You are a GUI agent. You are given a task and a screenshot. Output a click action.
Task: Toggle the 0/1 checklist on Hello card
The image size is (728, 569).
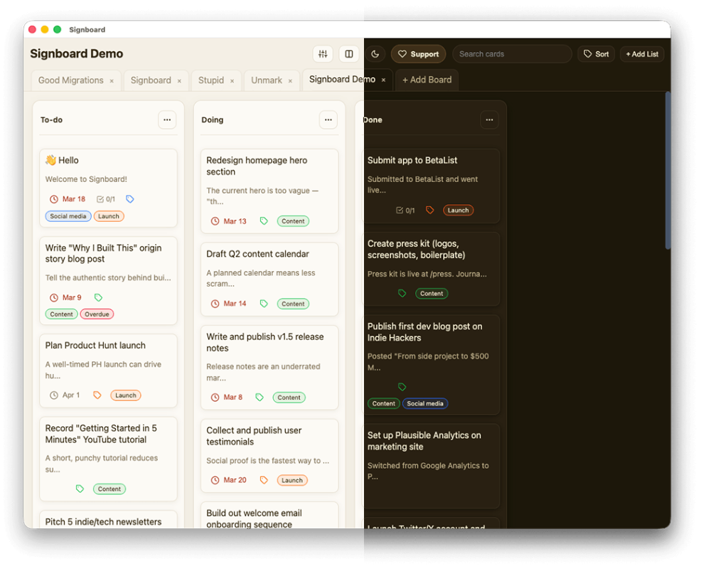[105, 199]
